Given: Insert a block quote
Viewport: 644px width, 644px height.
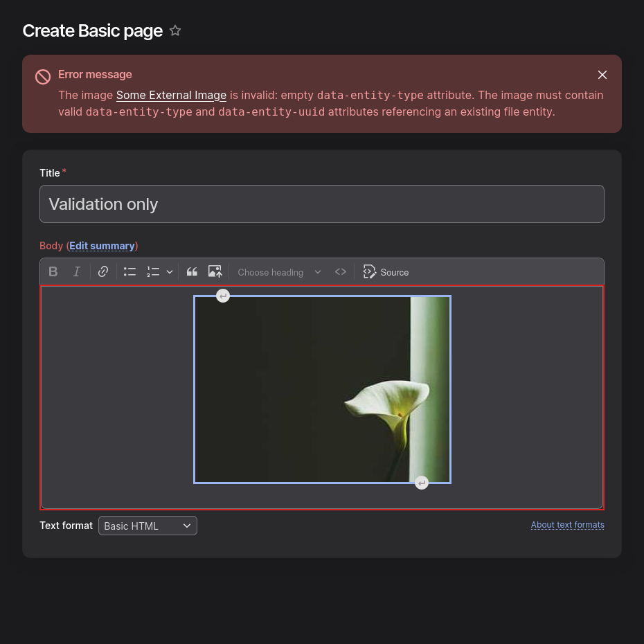Looking at the screenshot, I should pyautogui.click(x=192, y=271).
